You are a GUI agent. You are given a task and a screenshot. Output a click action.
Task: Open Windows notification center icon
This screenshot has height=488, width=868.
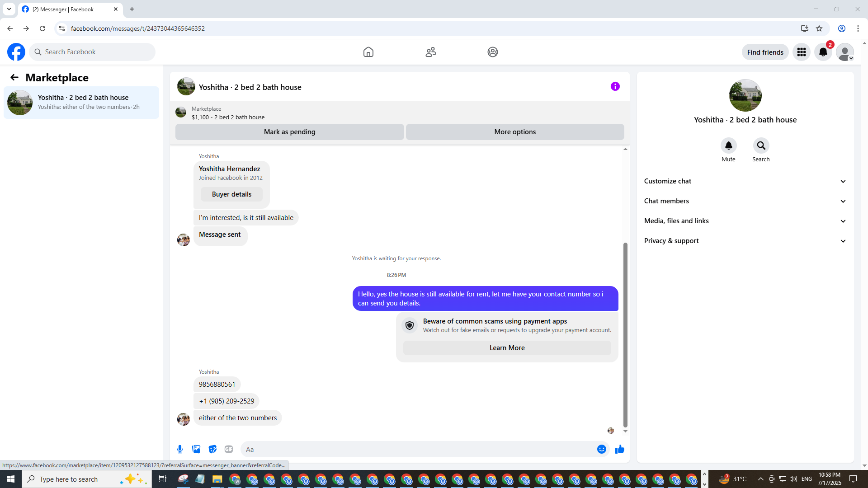pos(853,479)
